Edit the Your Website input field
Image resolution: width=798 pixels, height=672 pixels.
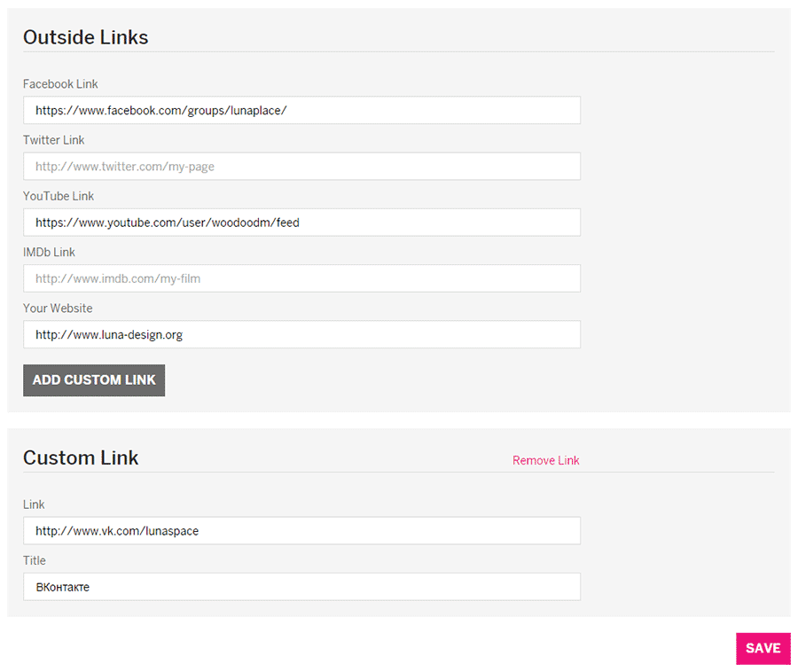[x=301, y=334]
